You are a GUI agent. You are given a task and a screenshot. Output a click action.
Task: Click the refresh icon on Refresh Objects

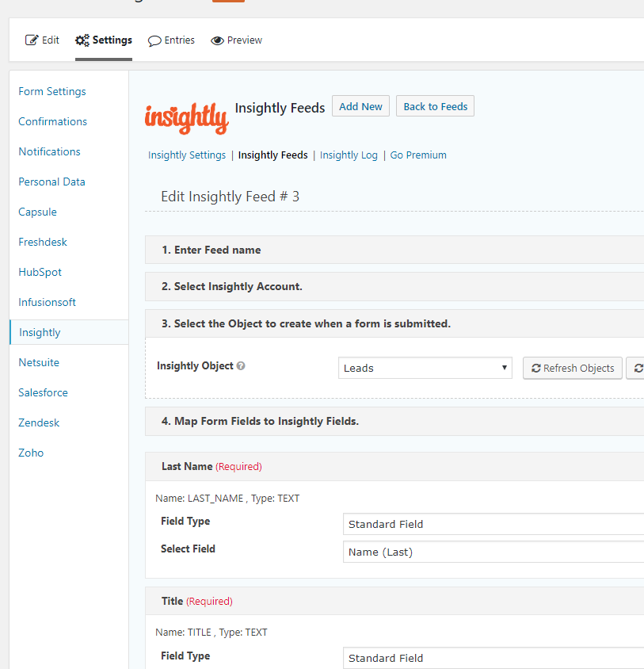click(x=536, y=369)
